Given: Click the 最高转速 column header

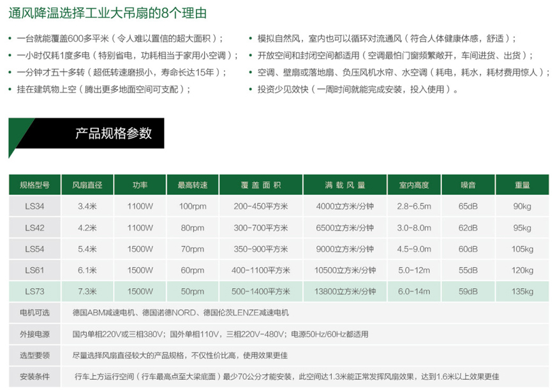Looking at the screenshot, I should click(193, 185).
